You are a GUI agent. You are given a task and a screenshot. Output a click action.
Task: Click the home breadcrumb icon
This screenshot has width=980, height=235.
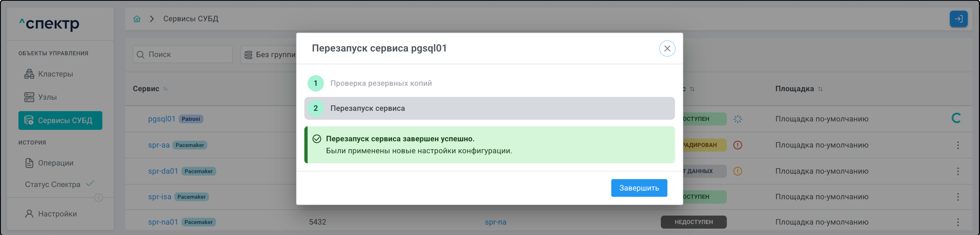(x=137, y=19)
